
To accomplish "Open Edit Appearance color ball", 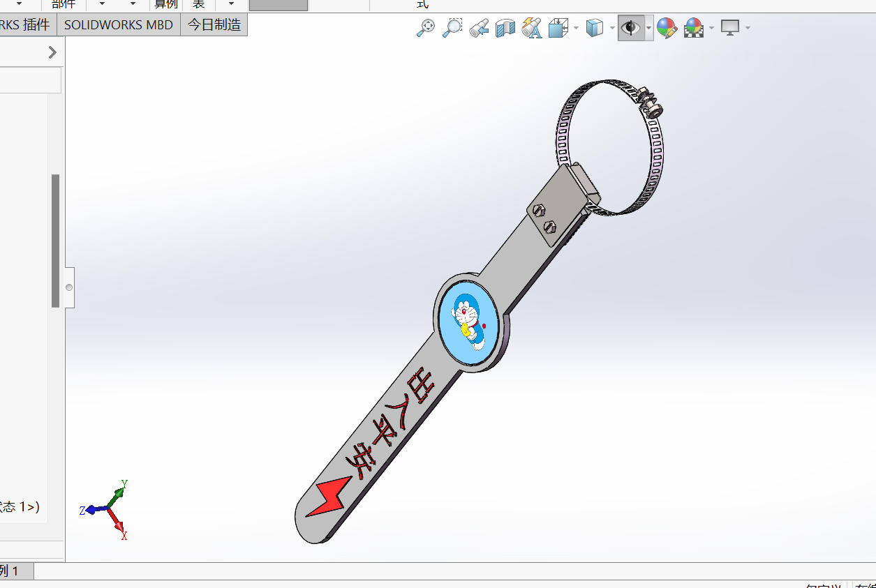I will coord(667,28).
